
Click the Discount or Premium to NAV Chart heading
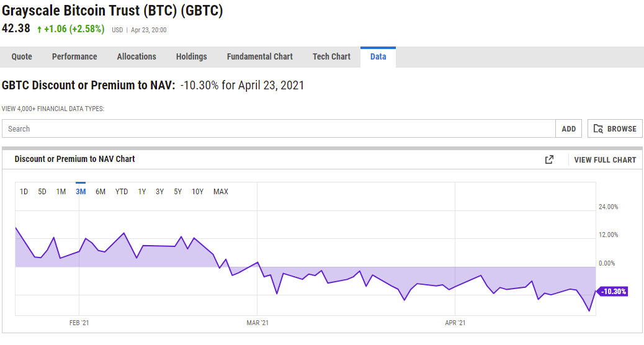click(x=74, y=159)
